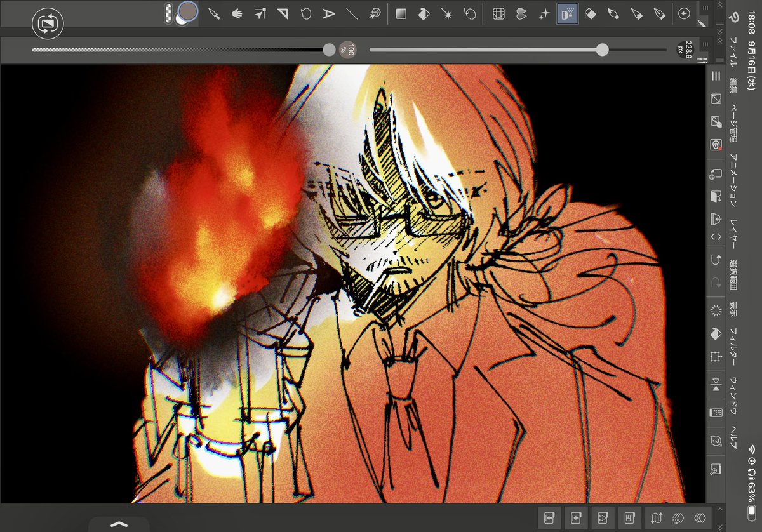This screenshot has width=762, height=532.
Task: Open the ウィンドウ menu
Action: point(733,396)
